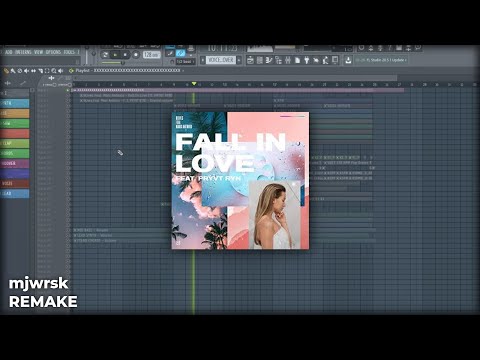Image resolution: width=480 pixels, height=360 pixels.
Task: Click the playhead marker on the timeline
Action: (x=194, y=84)
